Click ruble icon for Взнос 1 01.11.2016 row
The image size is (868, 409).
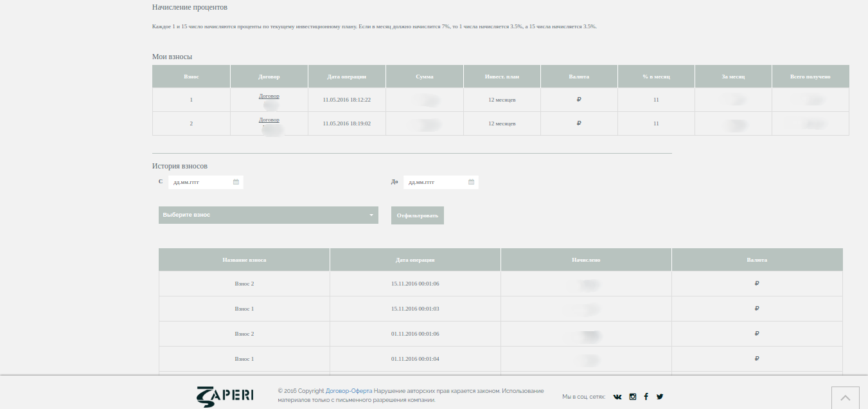[x=757, y=359]
